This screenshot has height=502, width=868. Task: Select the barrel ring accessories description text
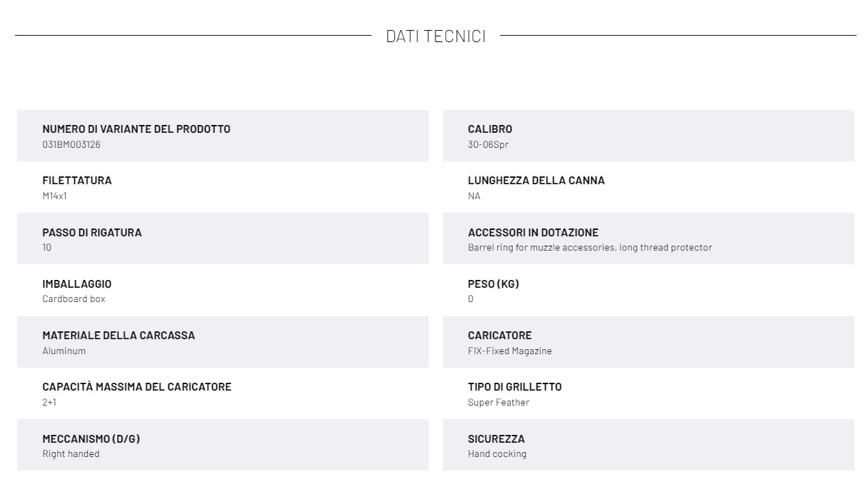(x=590, y=247)
